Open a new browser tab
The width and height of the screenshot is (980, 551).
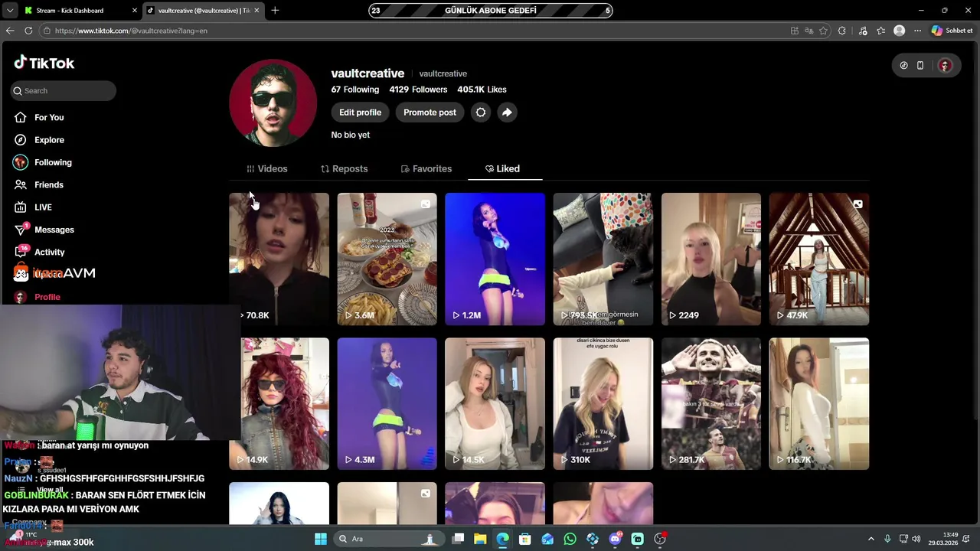[275, 11]
